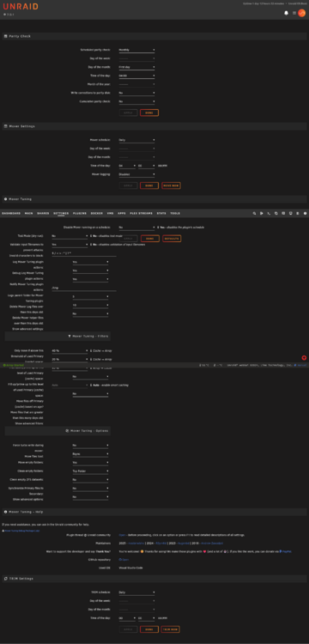
Task: Click the Array Started status text
Action: tap(13, 365)
